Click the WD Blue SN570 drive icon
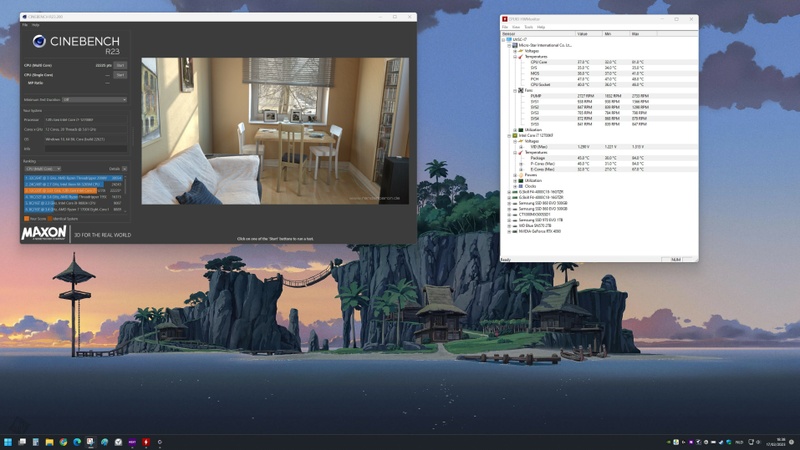Viewport: 800px width, 450px height. [515, 226]
